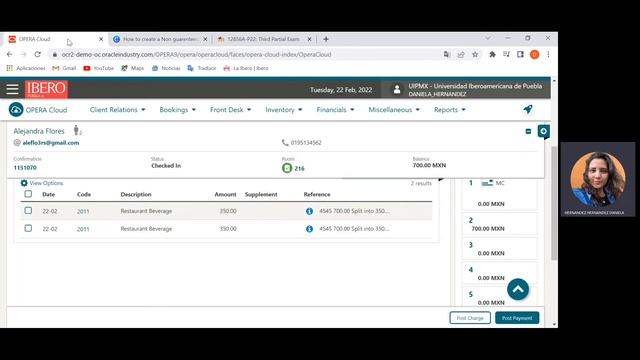Toggle the select-all checkbox in table header
This screenshot has height=360, width=640.
(28, 194)
